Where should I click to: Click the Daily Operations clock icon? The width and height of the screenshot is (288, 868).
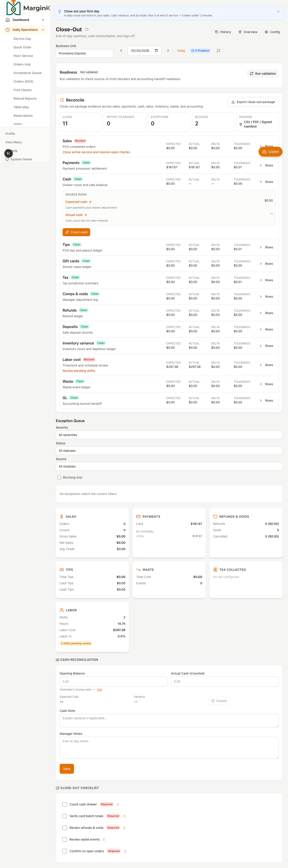(8, 30)
